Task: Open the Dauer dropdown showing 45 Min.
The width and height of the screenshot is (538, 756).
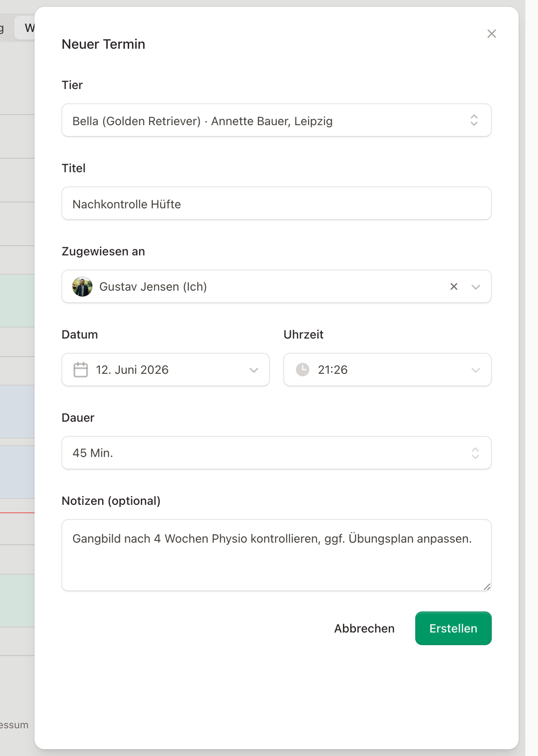Action: tap(276, 453)
